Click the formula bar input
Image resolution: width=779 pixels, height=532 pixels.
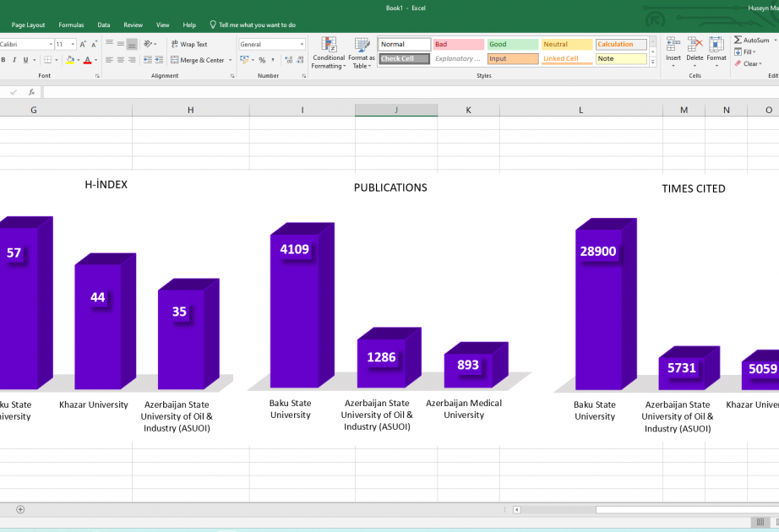point(411,92)
